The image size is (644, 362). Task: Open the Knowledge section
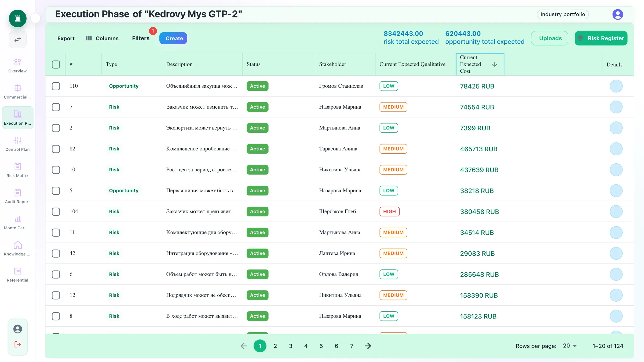17,249
